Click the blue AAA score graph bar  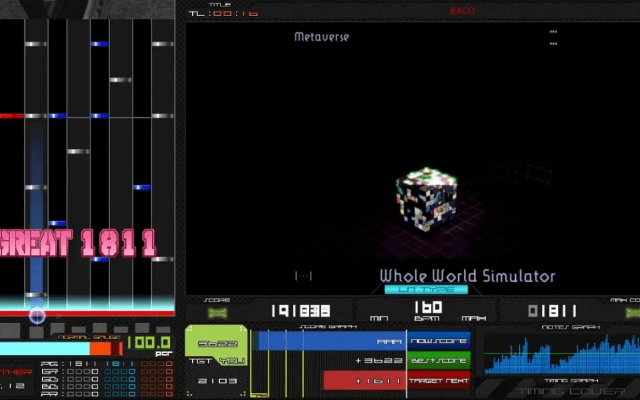pyautogui.click(x=332, y=341)
